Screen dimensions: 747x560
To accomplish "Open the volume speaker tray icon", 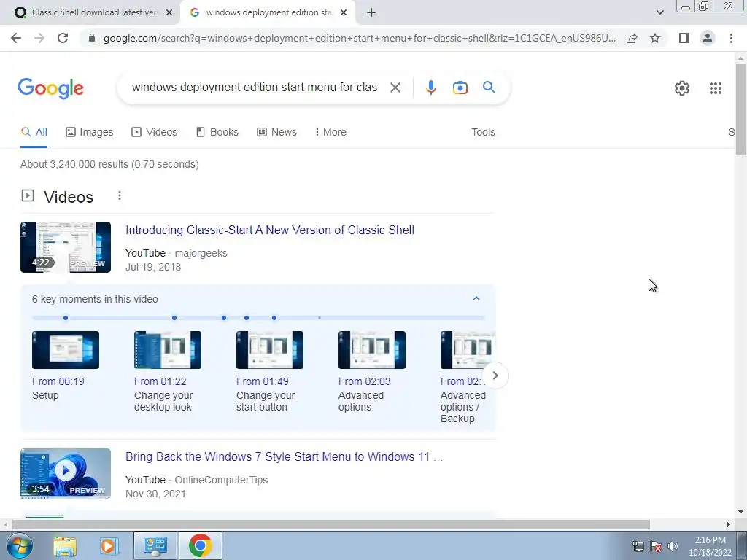I will (673, 547).
